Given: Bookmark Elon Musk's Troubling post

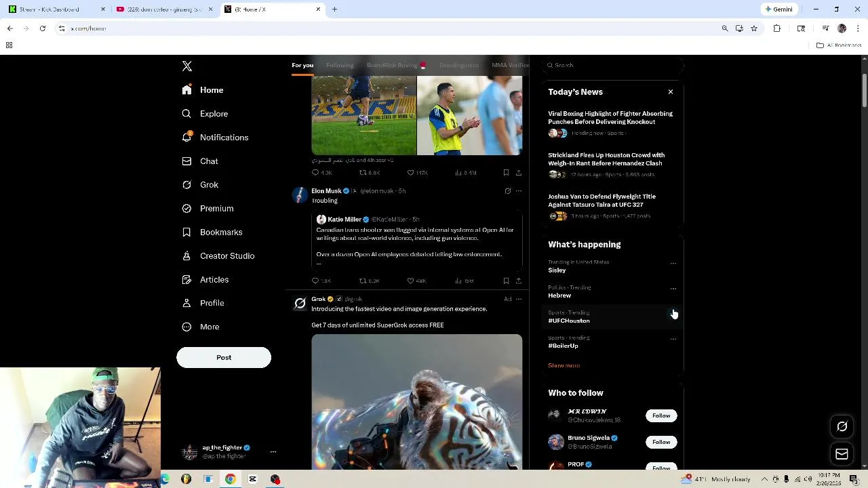Looking at the screenshot, I should [x=506, y=281].
